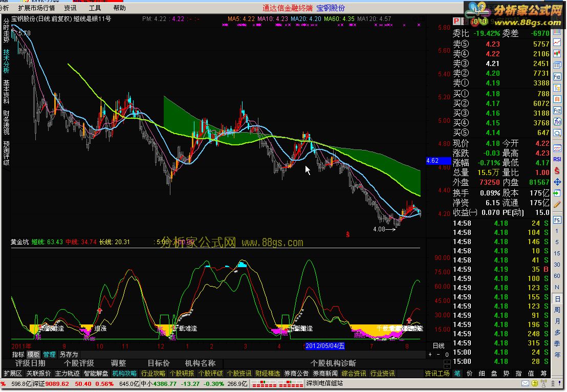Image resolution: width=567 pixels, height=392 pixels.
Task: Open the indicator wave chart icon
Action: [557, 148]
